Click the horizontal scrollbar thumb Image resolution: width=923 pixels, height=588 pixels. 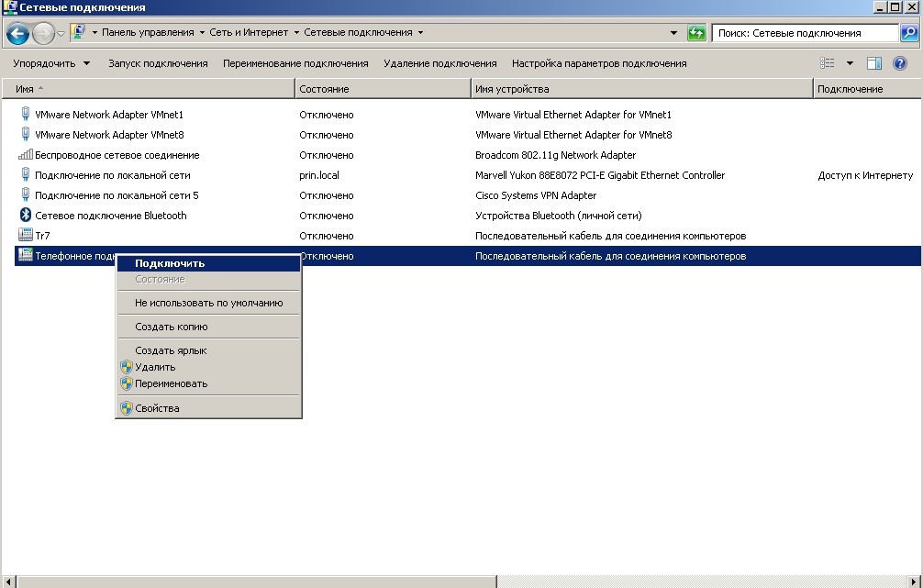coord(257,582)
